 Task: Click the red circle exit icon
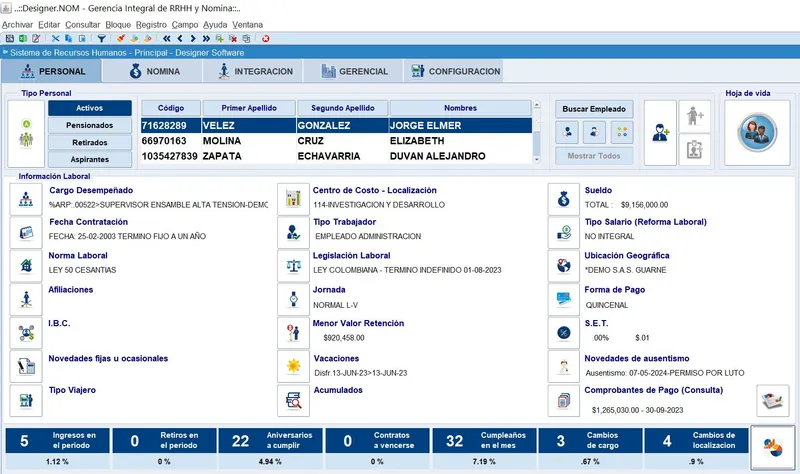[266, 38]
